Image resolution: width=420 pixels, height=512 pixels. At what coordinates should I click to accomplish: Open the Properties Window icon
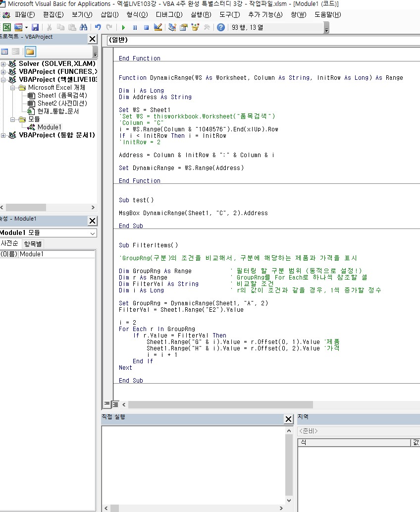pos(184,27)
